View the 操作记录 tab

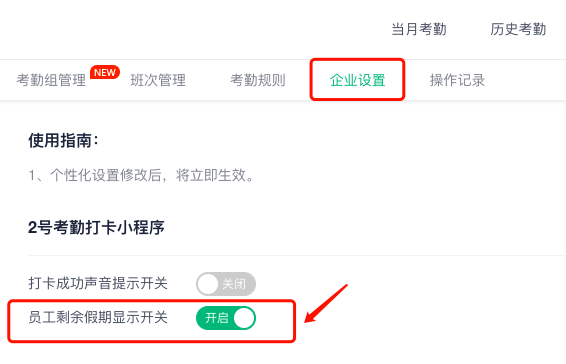pos(457,80)
